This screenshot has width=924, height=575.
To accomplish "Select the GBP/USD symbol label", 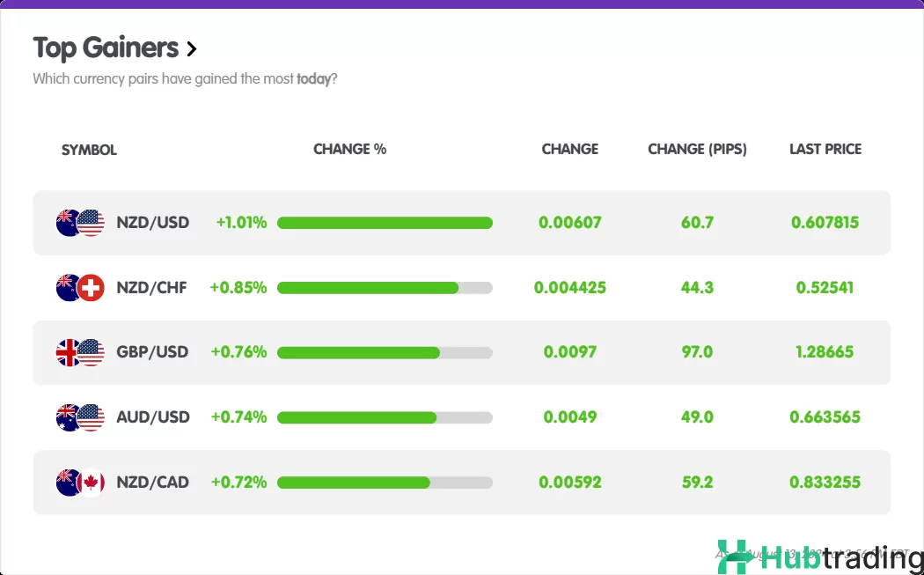I will 152,352.
